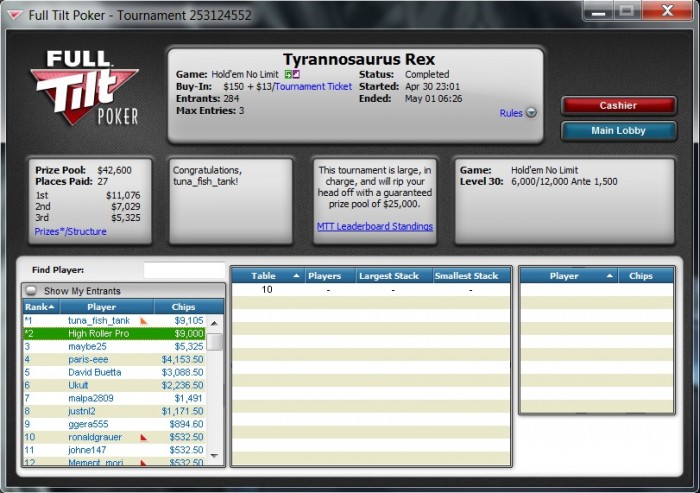Click red flag icon beside ronaldgrauer
The image size is (700, 493).
coord(143,437)
